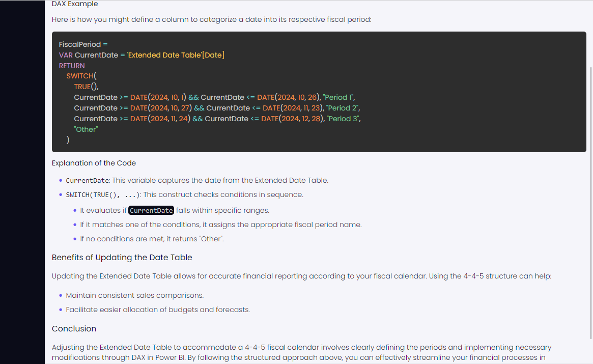The width and height of the screenshot is (593, 364).
Task: Click the SWITCH(TRUE(), ...) bullet text
Action: click(185, 194)
